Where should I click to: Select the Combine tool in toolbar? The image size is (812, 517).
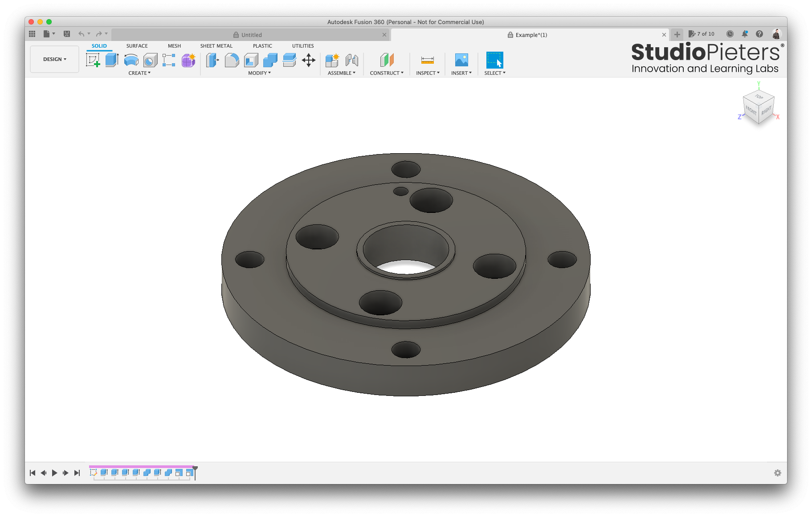coord(270,60)
